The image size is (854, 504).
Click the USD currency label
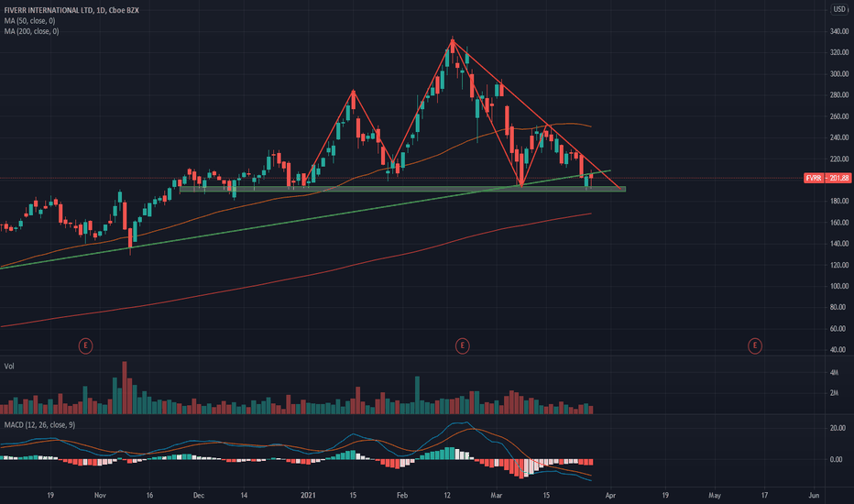pos(839,9)
